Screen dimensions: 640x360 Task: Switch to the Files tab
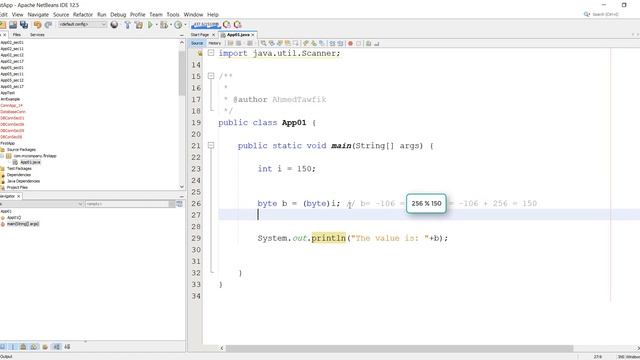click(x=17, y=35)
